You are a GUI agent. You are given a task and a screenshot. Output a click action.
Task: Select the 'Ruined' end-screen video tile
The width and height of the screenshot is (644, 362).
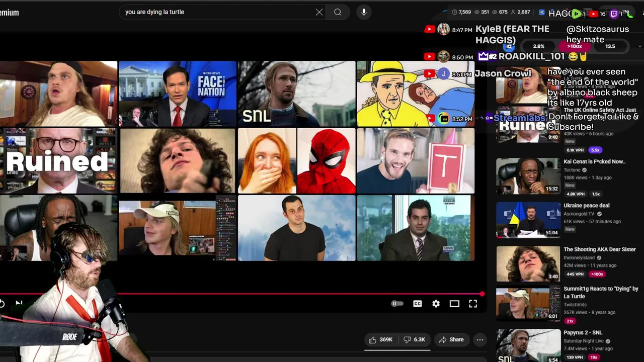[x=58, y=160]
